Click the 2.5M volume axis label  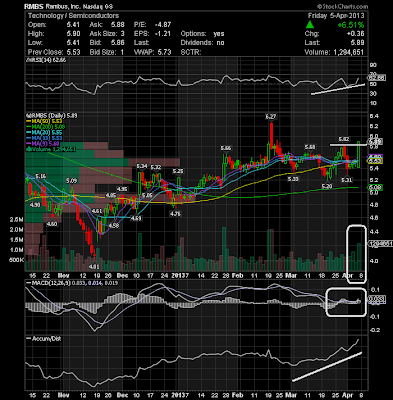pyautogui.click(x=17, y=220)
